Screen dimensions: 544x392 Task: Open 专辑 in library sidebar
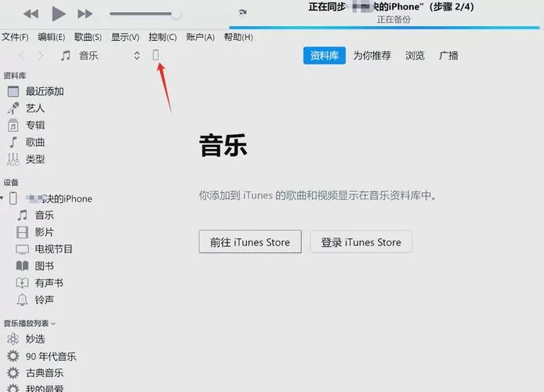26,125
